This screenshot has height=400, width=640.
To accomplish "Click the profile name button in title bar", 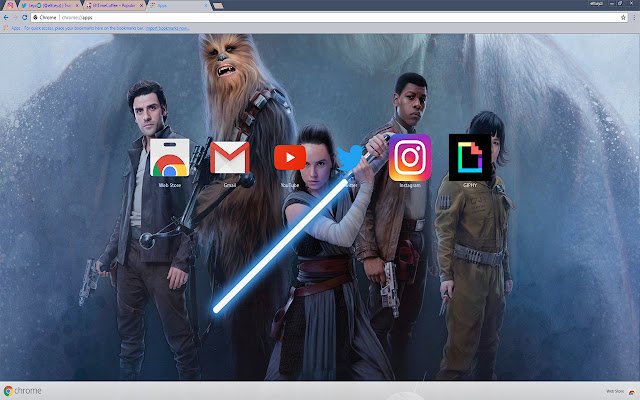I will [x=596, y=3].
